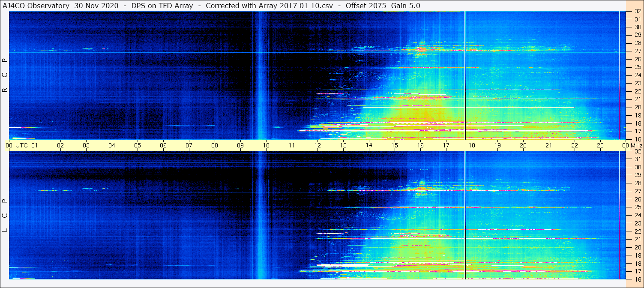Select the 07 hour tick label
Image resolution: width=644 pixels, height=288 pixels.
189,145
